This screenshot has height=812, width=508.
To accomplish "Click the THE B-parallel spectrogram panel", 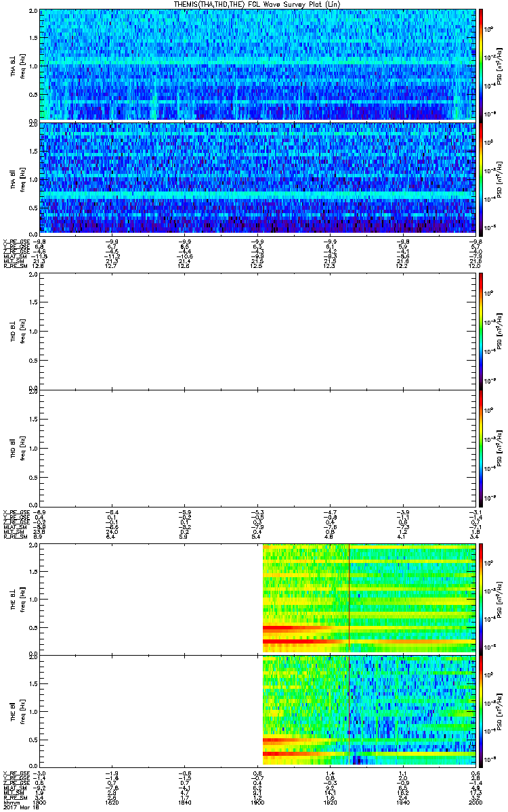I will coord(257,710).
